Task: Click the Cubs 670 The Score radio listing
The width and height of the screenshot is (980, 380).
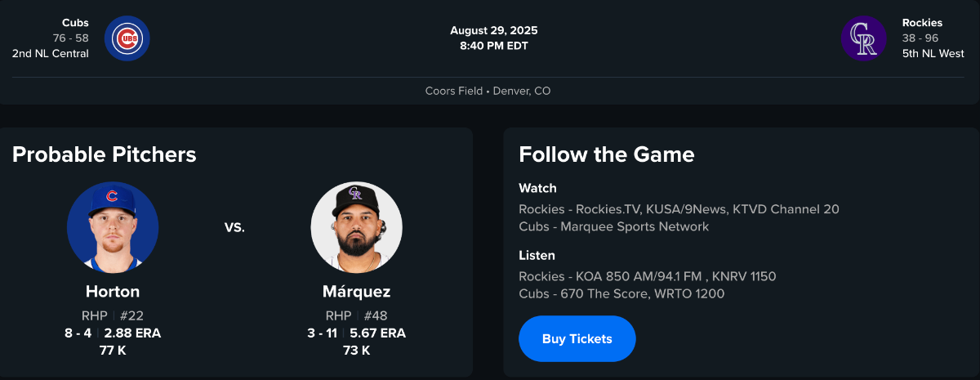Action: pos(621,293)
